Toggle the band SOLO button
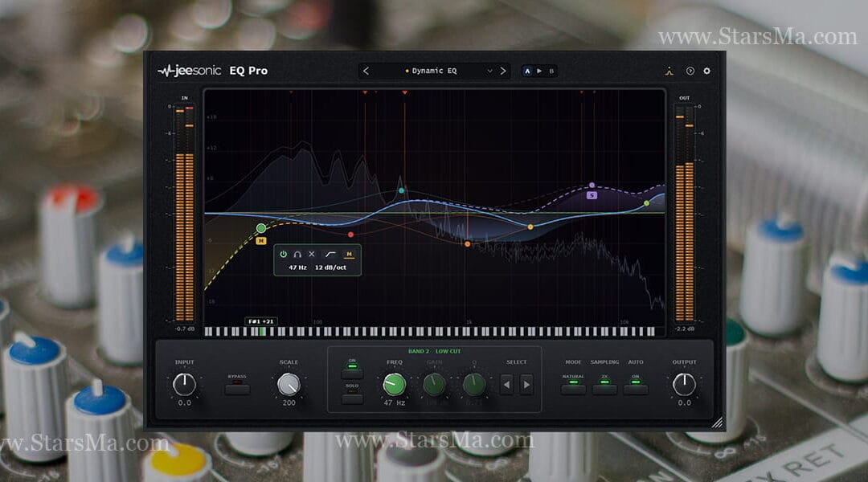 pos(352,398)
